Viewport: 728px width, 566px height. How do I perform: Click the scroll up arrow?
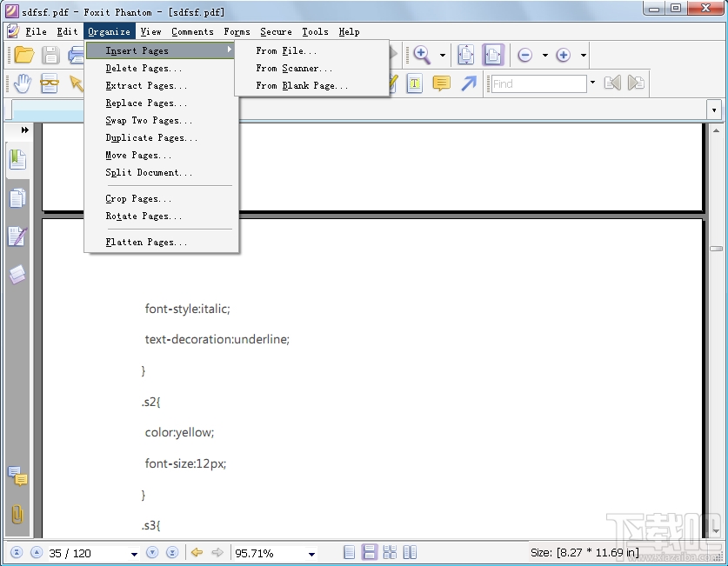click(716, 130)
